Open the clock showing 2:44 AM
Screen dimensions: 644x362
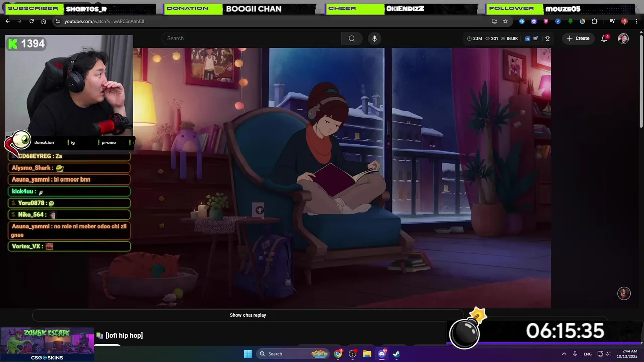[629, 354]
